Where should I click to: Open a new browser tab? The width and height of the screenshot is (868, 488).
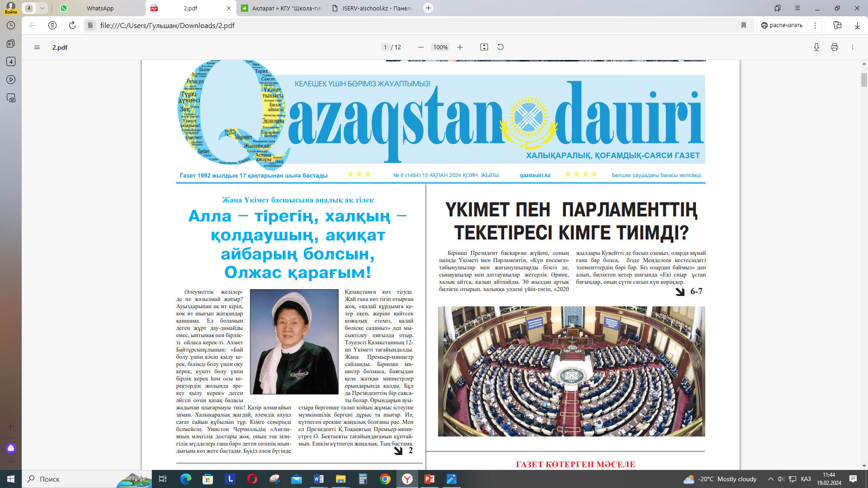coord(428,8)
